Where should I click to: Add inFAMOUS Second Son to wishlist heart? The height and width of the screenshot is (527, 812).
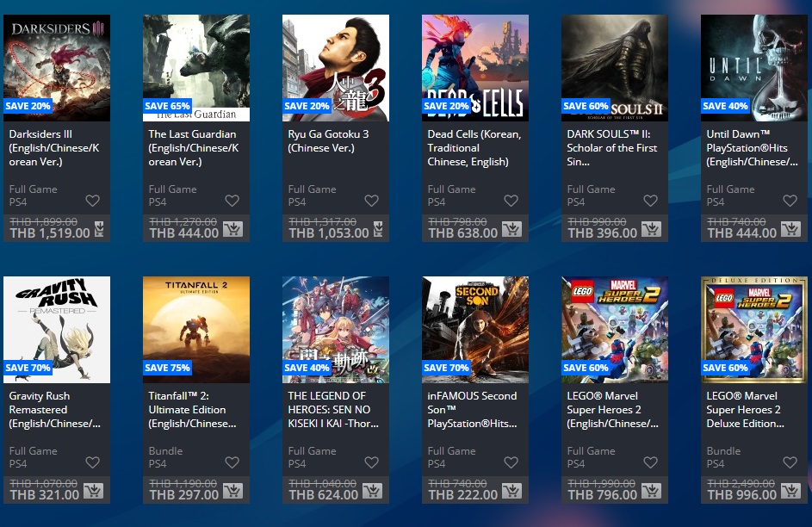511,462
